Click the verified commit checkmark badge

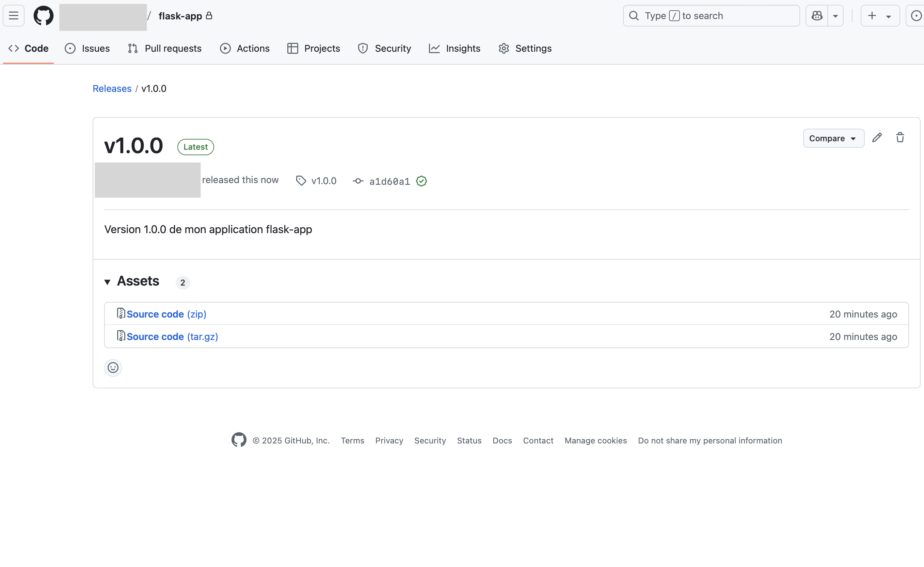421,181
